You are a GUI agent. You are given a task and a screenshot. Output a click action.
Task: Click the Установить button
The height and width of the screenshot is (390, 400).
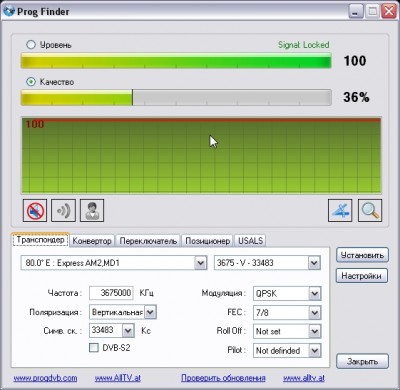tap(362, 255)
